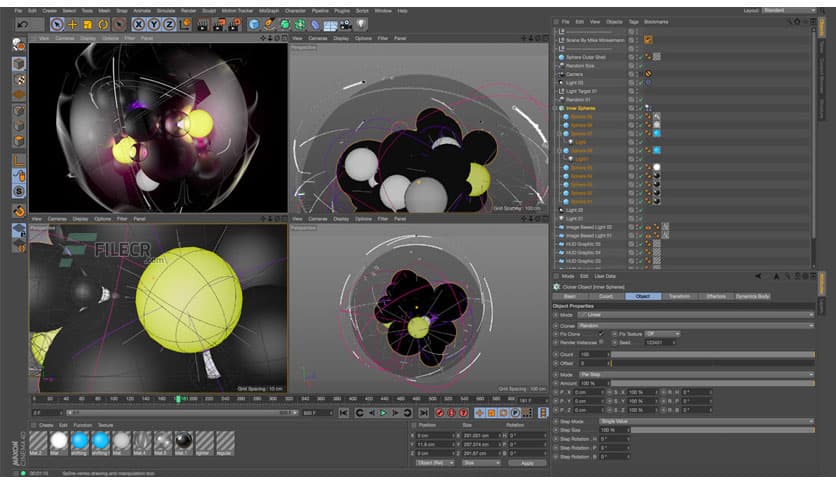
Task: Toggle Z axis lock
Action: click(169, 25)
